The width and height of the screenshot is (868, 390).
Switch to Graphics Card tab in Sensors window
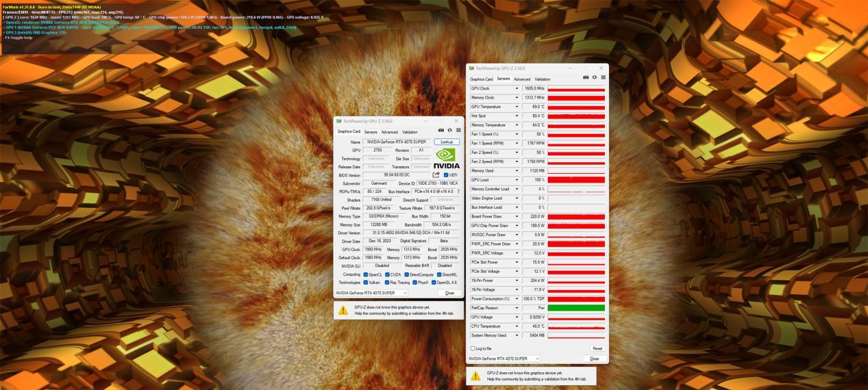tap(481, 79)
